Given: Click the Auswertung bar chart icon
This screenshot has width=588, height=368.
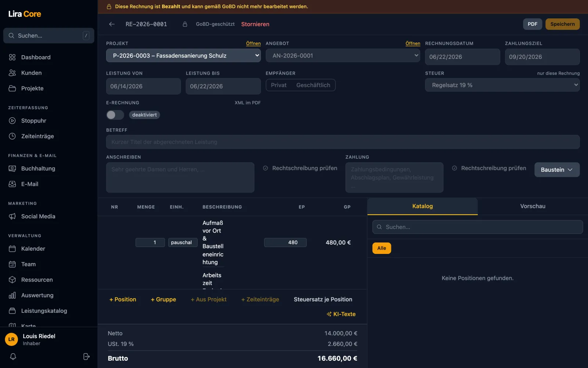Looking at the screenshot, I should coord(12,295).
